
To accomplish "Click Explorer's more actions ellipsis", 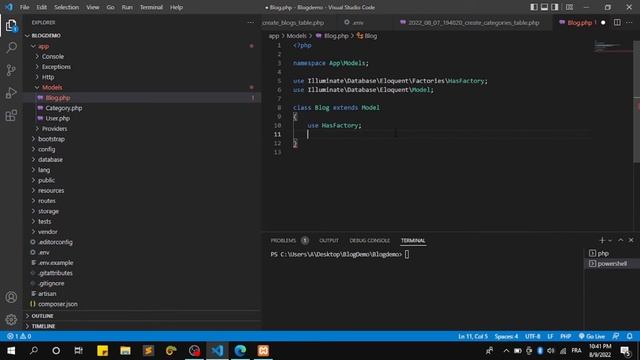I will [x=251, y=22].
